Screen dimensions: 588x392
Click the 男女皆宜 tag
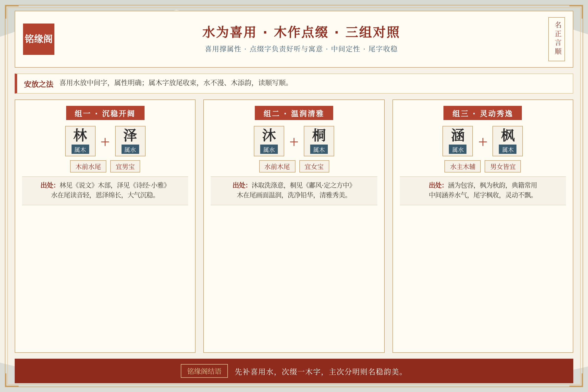(503, 167)
